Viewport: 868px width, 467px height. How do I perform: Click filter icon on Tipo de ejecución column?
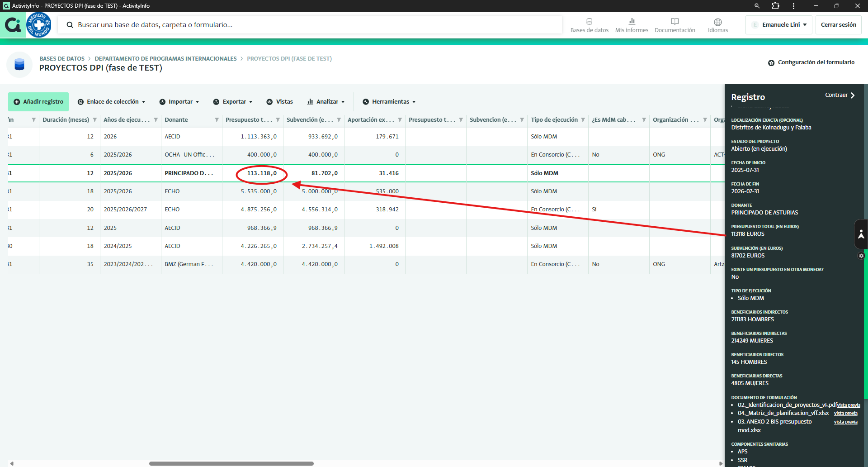coord(583,120)
